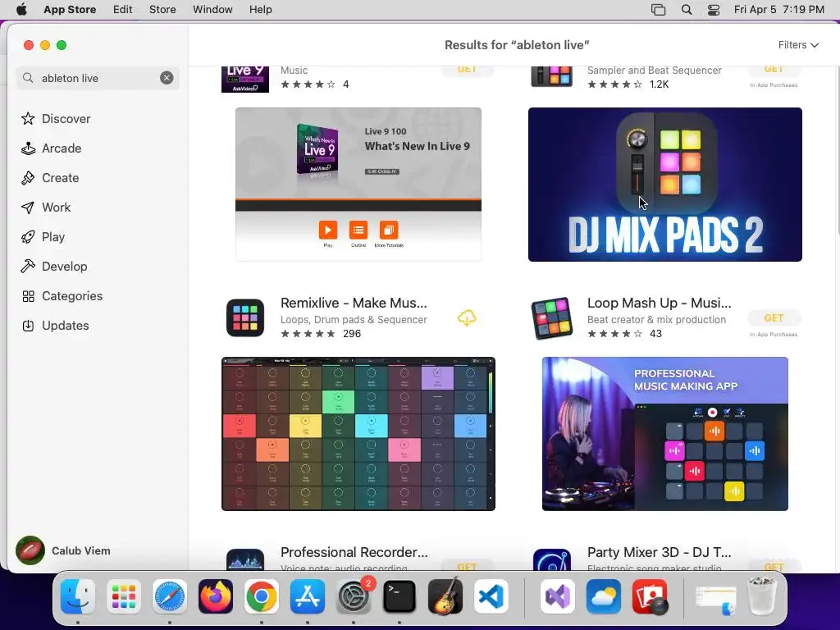The width and height of the screenshot is (840, 630).
Task: Launch Google Chrome from the Dock
Action: click(x=262, y=597)
